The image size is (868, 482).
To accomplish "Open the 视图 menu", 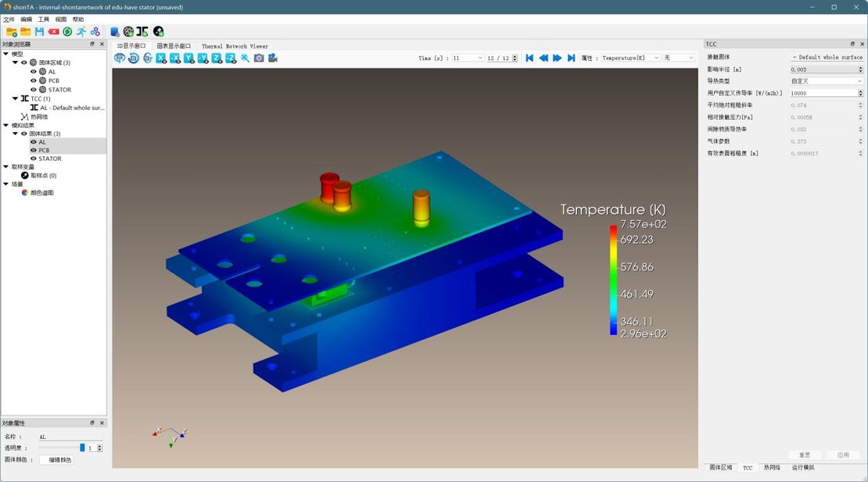I will (x=61, y=20).
